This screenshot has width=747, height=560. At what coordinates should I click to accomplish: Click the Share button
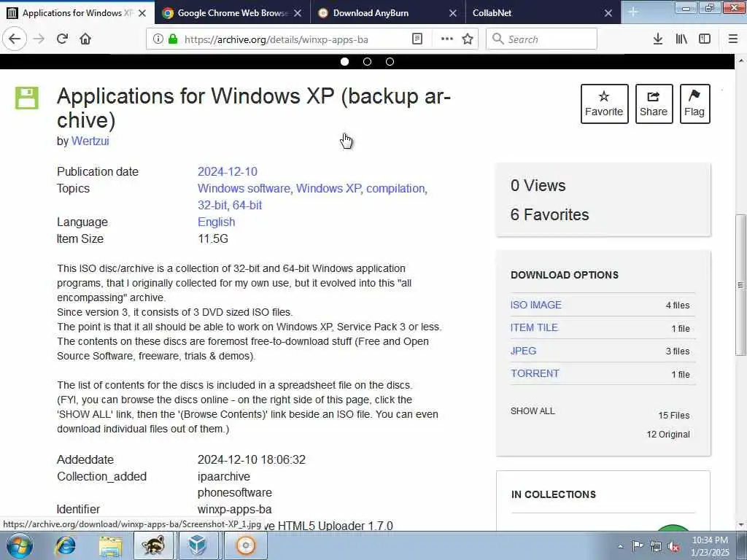click(x=654, y=104)
